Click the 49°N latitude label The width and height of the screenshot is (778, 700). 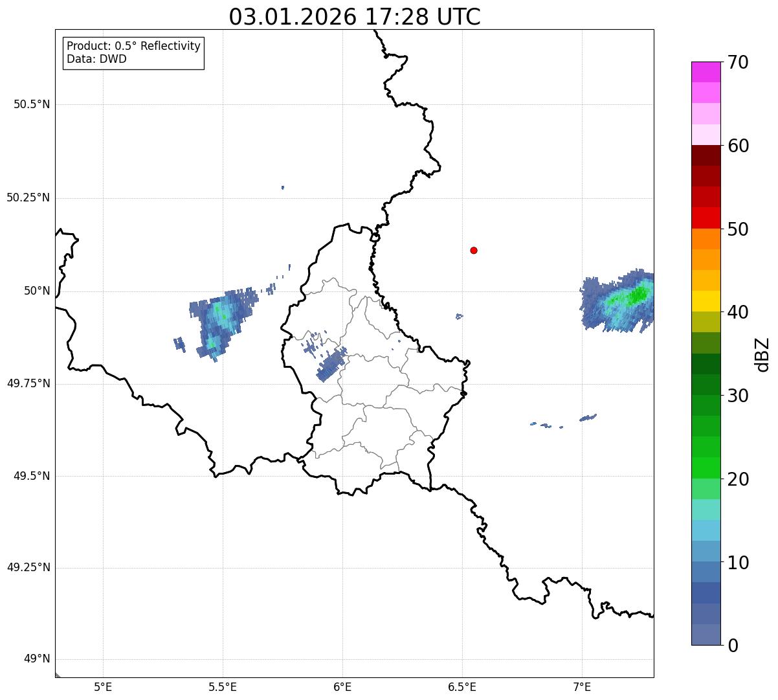point(38,659)
